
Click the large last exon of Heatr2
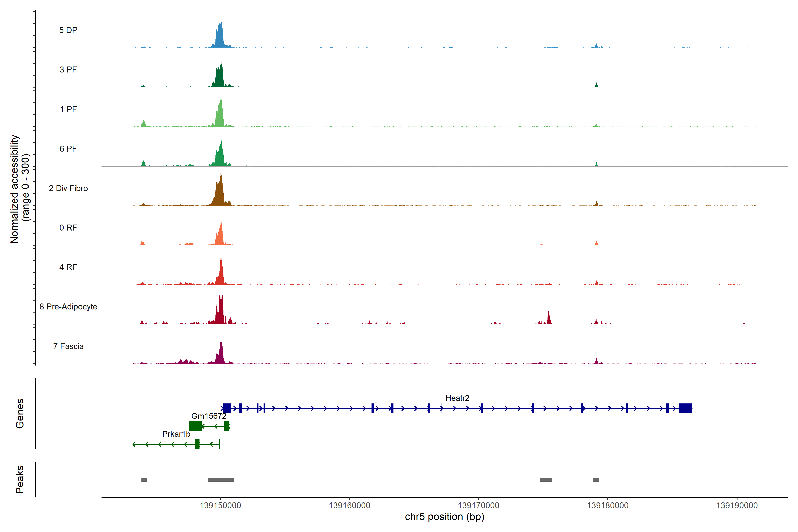(685, 408)
